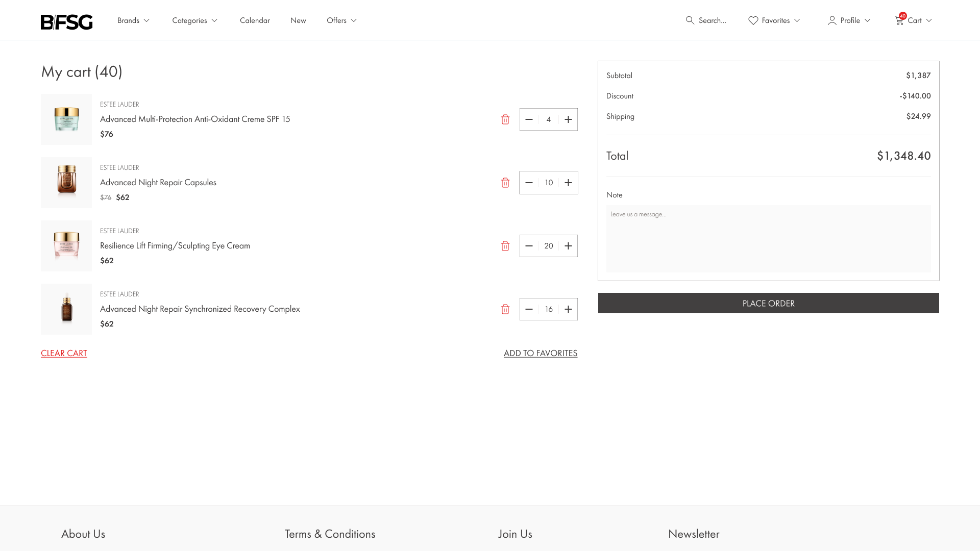Decrease quantity of Synchronized Recovery Complex

(529, 309)
